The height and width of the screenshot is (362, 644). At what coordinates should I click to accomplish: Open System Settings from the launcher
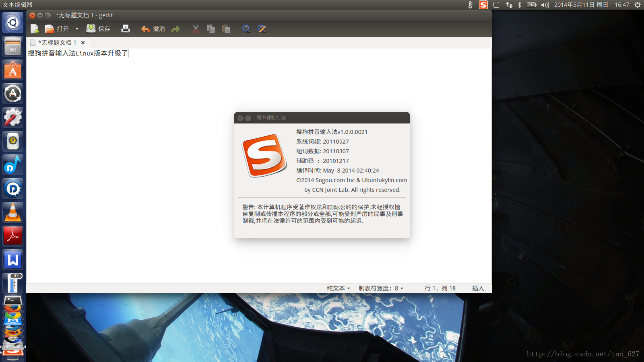pos(13,117)
